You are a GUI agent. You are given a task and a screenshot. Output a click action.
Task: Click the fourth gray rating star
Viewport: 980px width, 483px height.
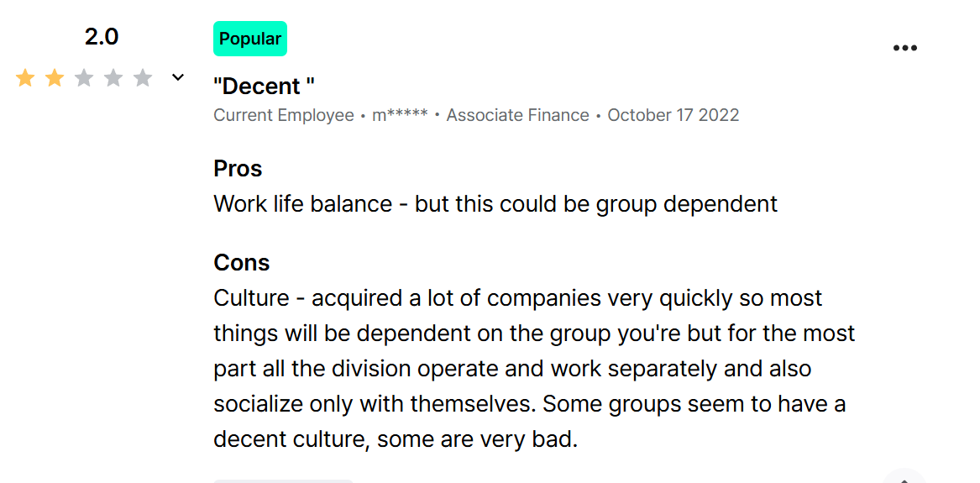pyautogui.click(x=113, y=78)
